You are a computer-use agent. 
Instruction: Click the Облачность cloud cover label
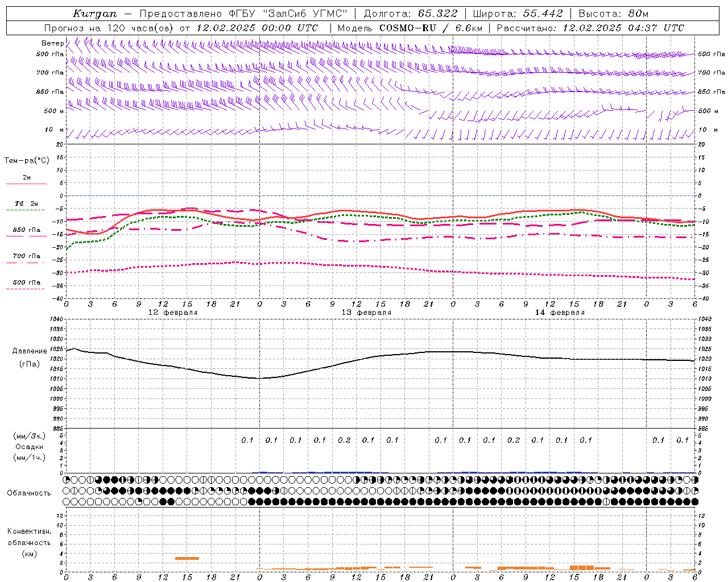click(x=29, y=493)
